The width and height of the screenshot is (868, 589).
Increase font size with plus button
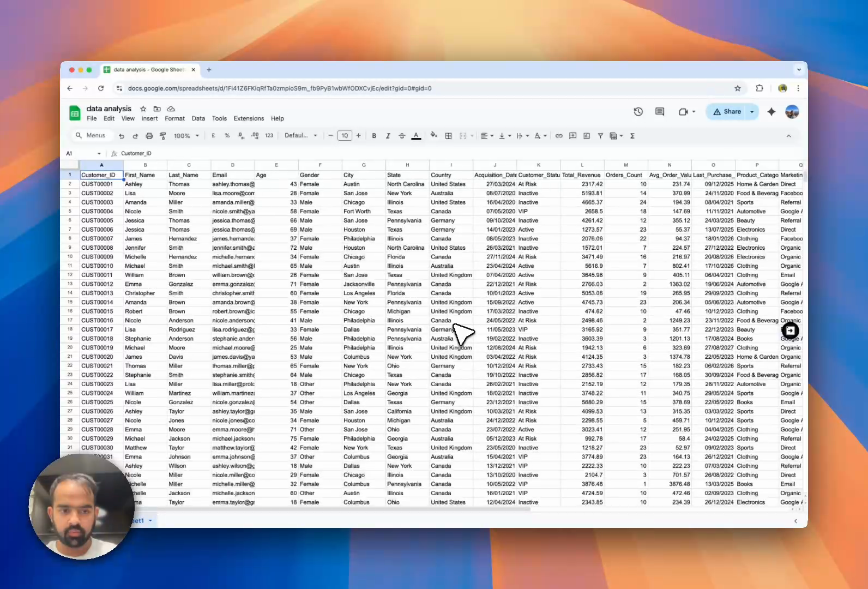click(358, 136)
